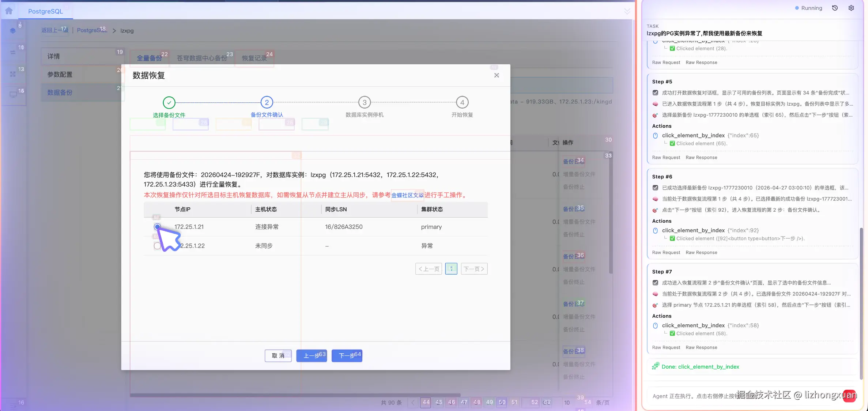868x411 pixels.
Task: Open Raw Response under Step #6
Action: pos(701,253)
